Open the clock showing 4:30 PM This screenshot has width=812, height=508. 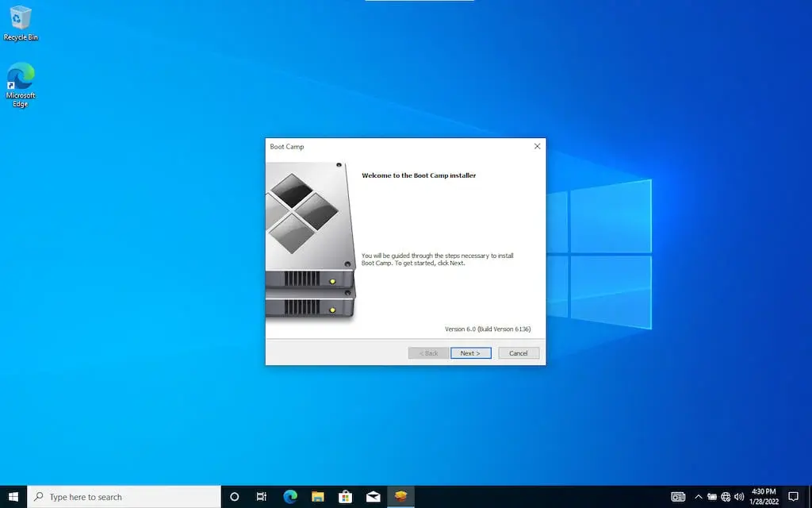tap(764, 497)
